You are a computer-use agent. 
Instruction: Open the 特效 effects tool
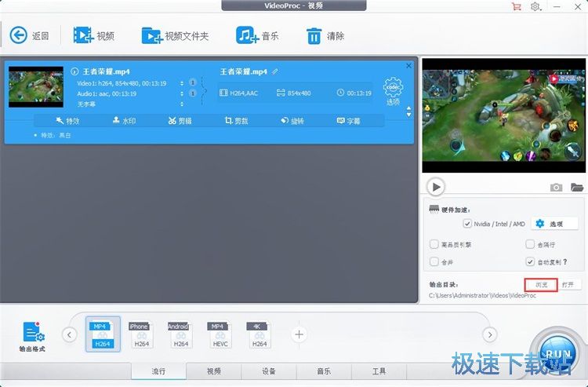[68, 120]
